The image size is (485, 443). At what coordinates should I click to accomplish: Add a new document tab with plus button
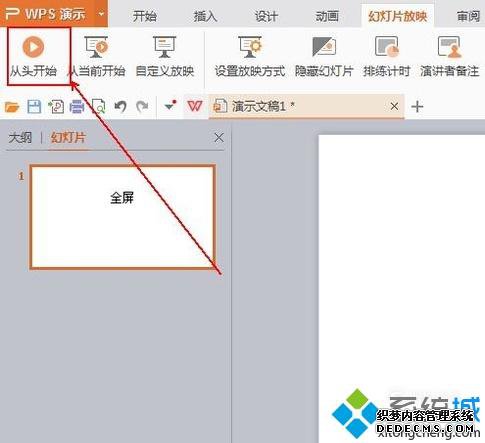417,107
